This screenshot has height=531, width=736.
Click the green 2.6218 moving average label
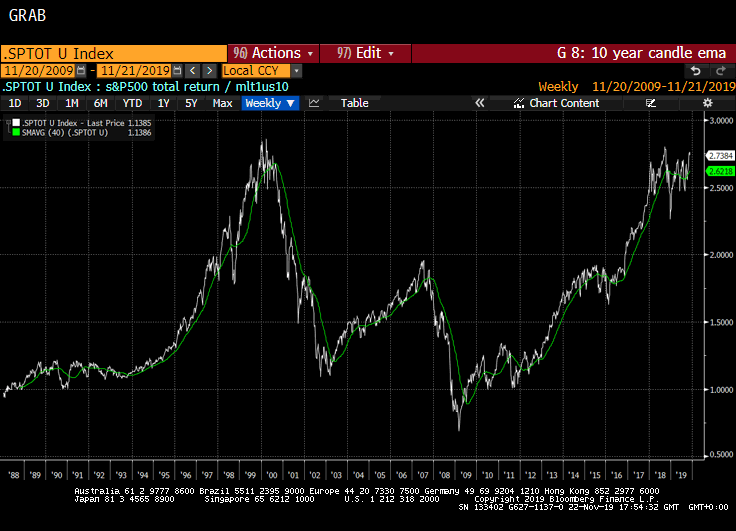coord(721,171)
